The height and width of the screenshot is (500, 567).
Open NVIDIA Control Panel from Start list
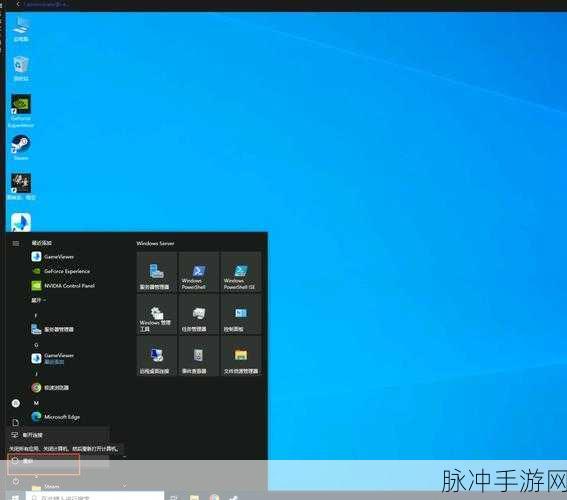click(x=63, y=286)
